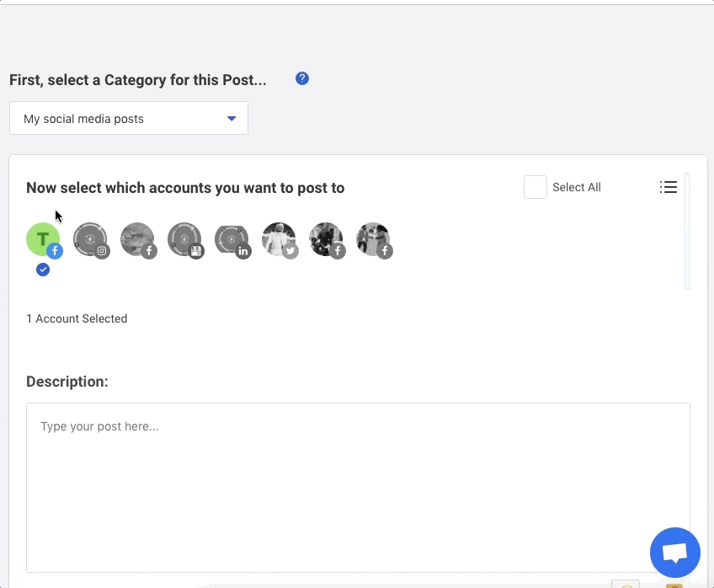Click the Select All label text

coord(577,187)
